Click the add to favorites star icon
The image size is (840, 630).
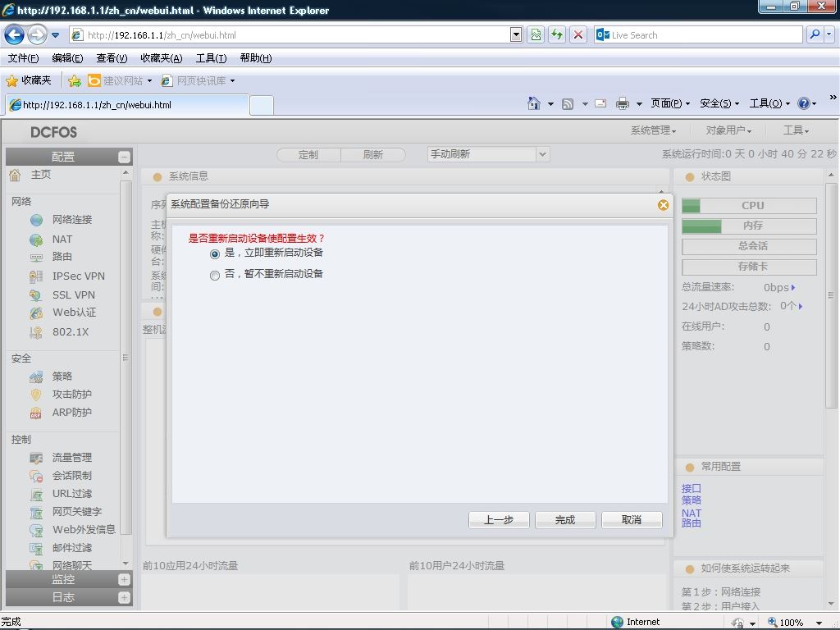[75, 81]
